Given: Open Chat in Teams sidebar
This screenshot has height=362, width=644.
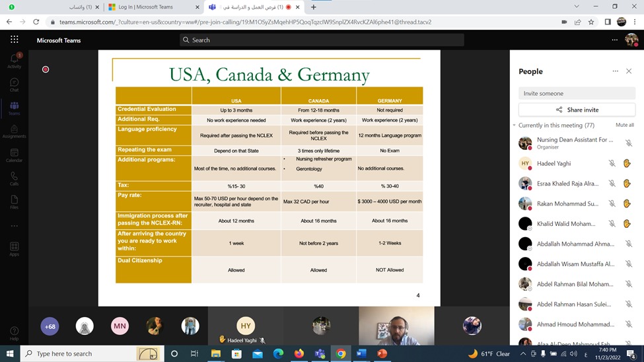Looking at the screenshot, I should pos(14,85).
